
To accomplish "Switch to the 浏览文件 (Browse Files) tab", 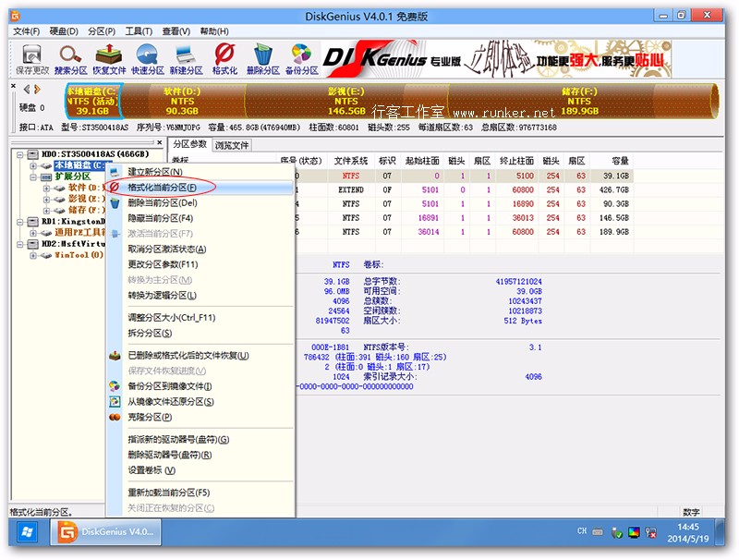I will 232,145.
